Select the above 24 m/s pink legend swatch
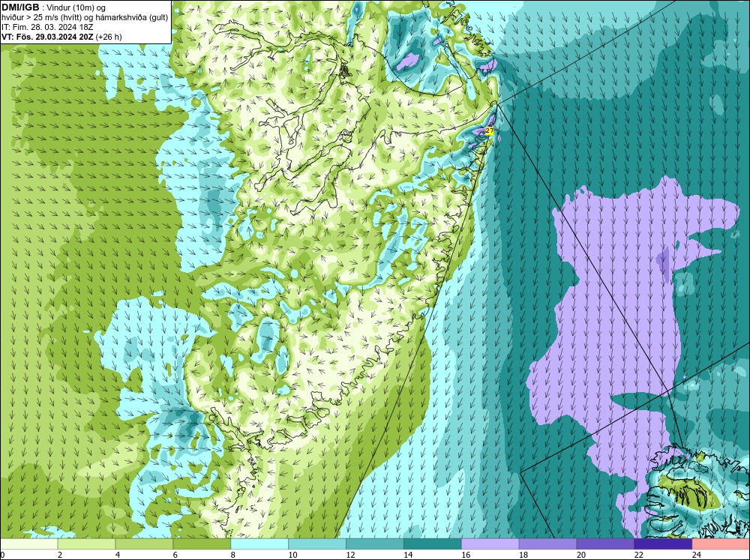The image size is (750, 560). pos(721,544)
